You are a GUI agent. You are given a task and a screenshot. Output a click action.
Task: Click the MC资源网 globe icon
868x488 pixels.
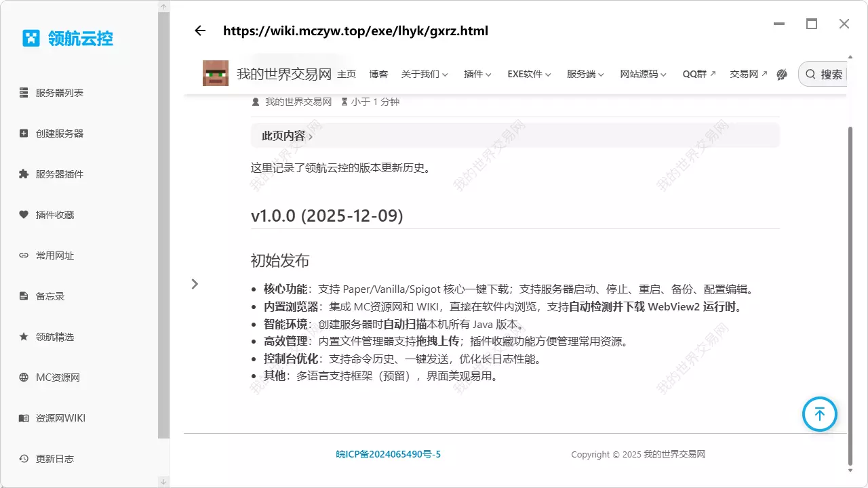coord(23,378)
